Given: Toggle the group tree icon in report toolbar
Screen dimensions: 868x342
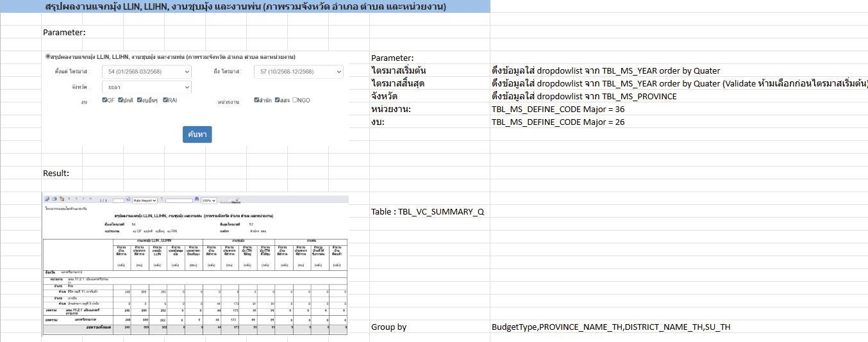Looking at the screenshot, I should tap(60, 200).
